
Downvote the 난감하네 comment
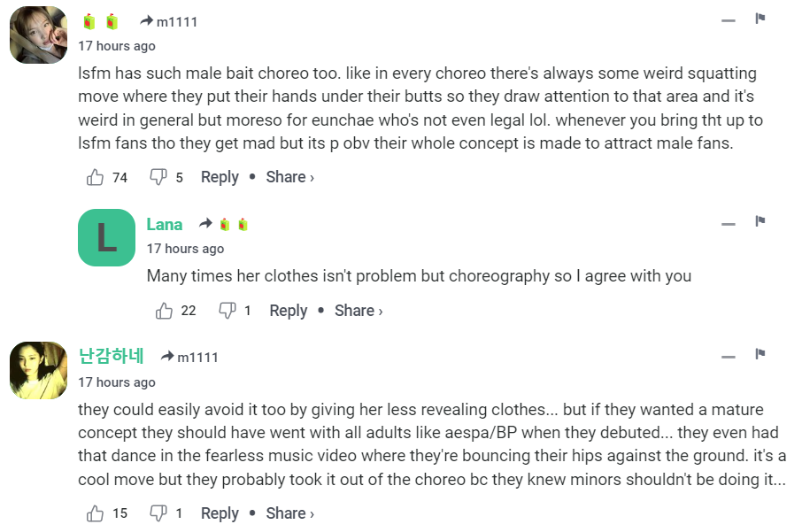(158, 513)
